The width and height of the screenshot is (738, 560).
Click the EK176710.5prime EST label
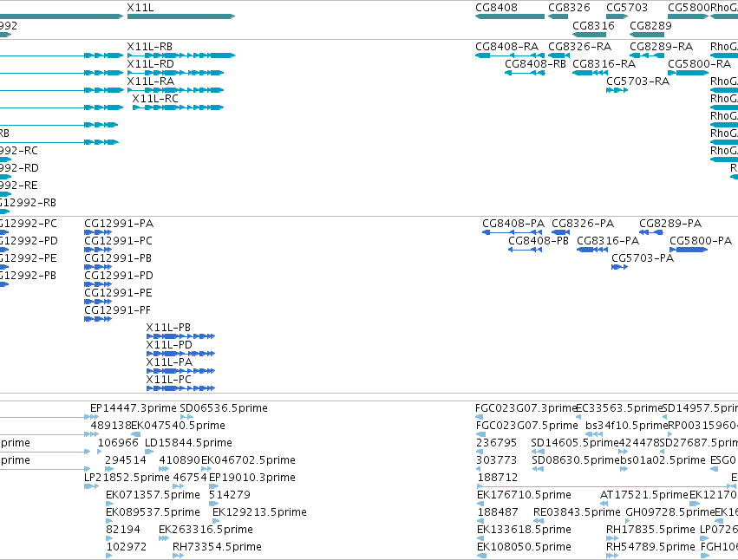tap(524, 496)
